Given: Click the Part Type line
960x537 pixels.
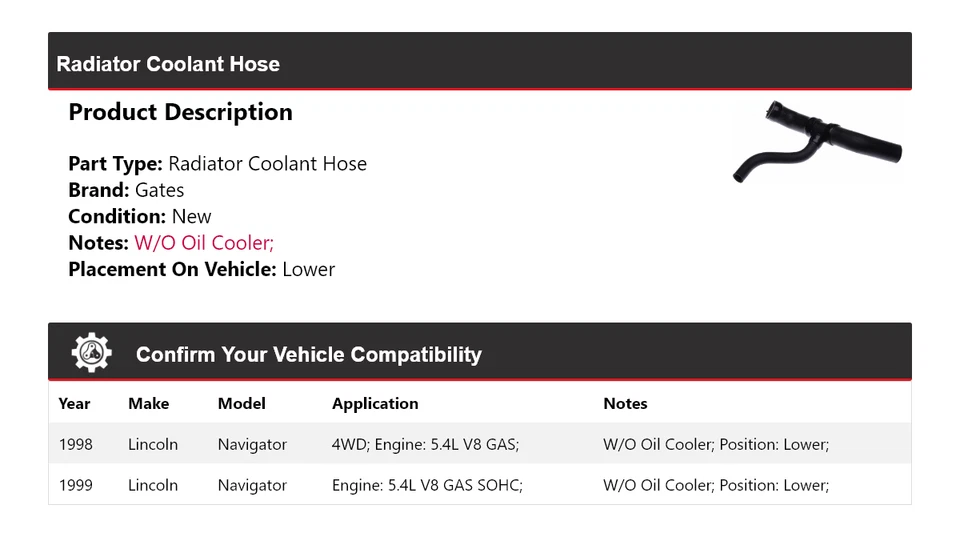Looking at the screenshot, I should point(217,164).
